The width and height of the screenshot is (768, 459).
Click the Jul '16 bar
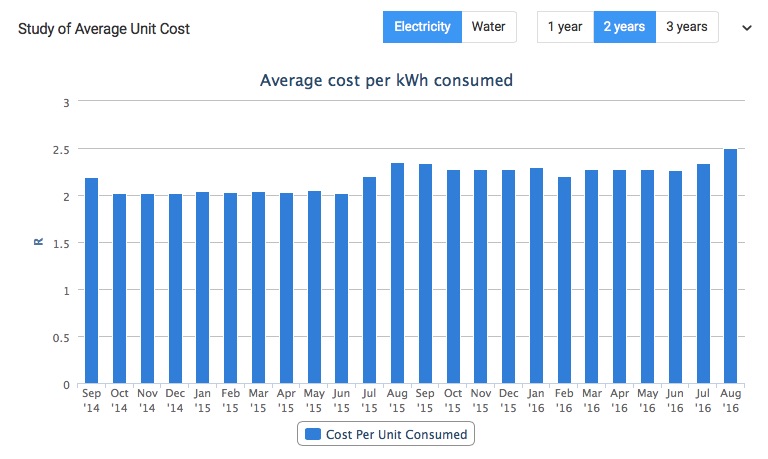click(703, 274)
